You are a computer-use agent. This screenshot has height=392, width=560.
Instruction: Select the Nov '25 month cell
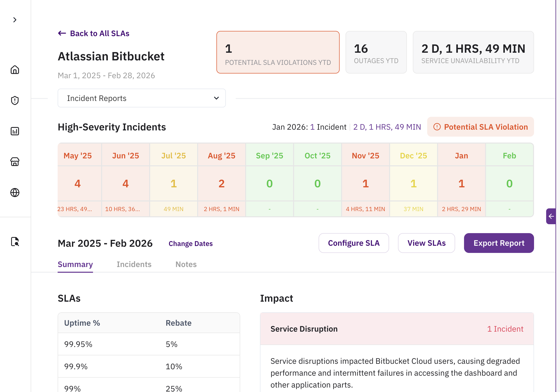[x=365, y=156]
